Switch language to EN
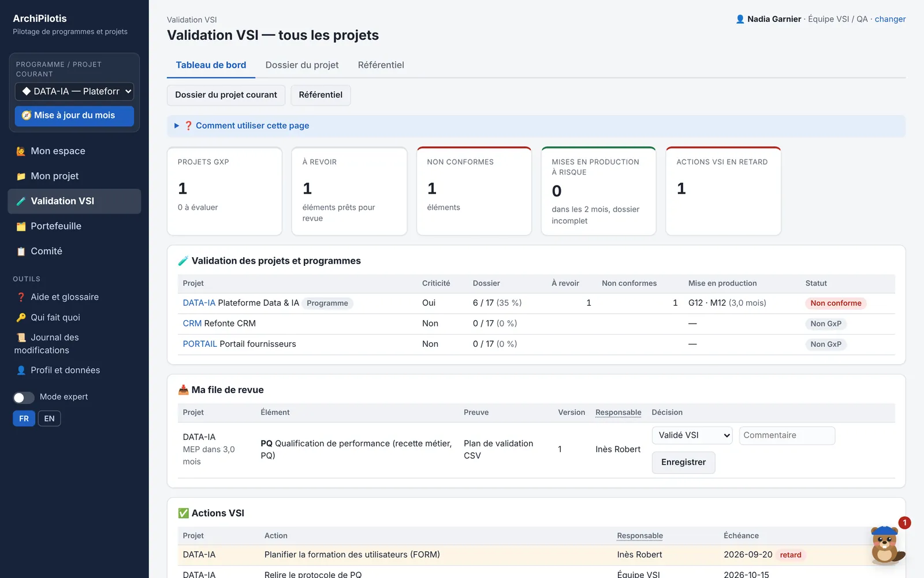Screen dimensions: 924x578 50,418
